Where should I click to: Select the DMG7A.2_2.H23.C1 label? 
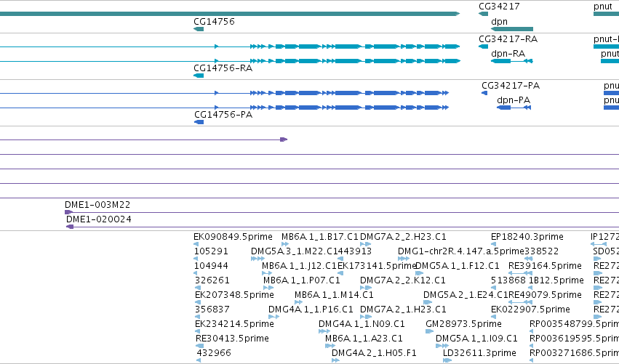click(x=403, y=237)
